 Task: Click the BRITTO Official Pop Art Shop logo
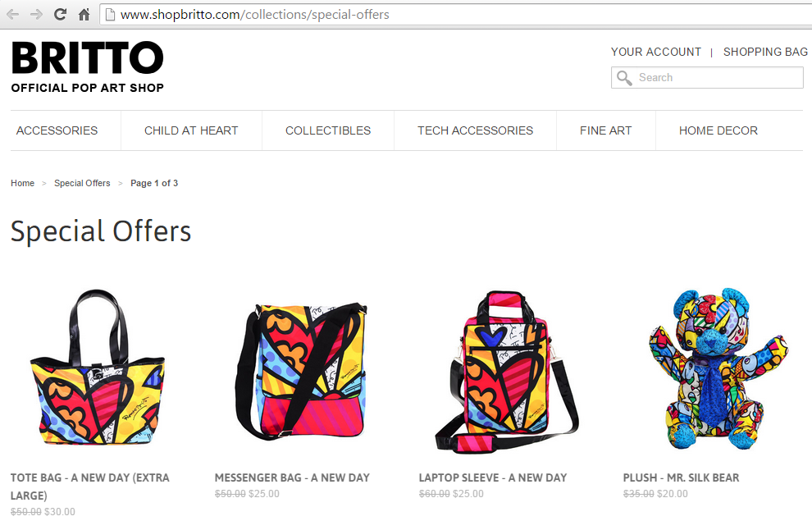(x=88, y=67)
